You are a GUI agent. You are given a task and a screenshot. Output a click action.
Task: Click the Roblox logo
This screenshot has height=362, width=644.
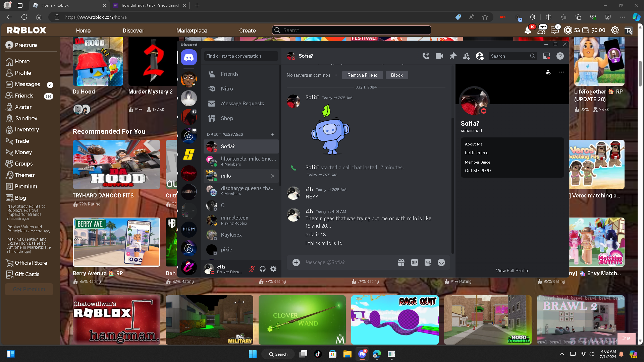point(26,30)
